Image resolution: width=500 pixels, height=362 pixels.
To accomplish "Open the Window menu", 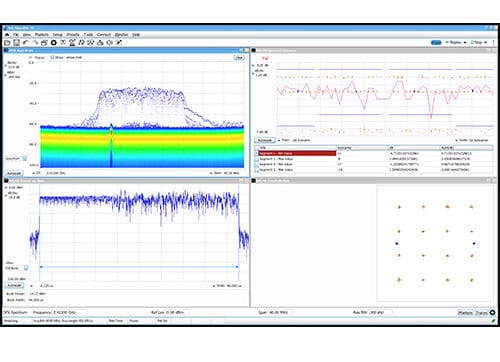I will point(122,35).
